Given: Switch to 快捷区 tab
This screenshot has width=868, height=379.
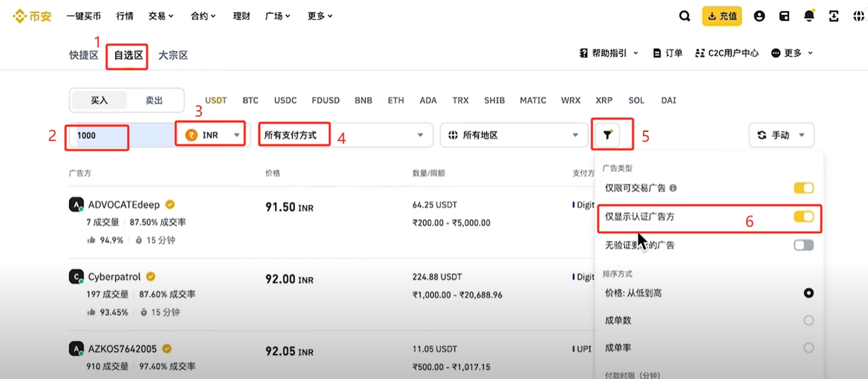Looking at the screenshot, I should [x=84, y=55].
